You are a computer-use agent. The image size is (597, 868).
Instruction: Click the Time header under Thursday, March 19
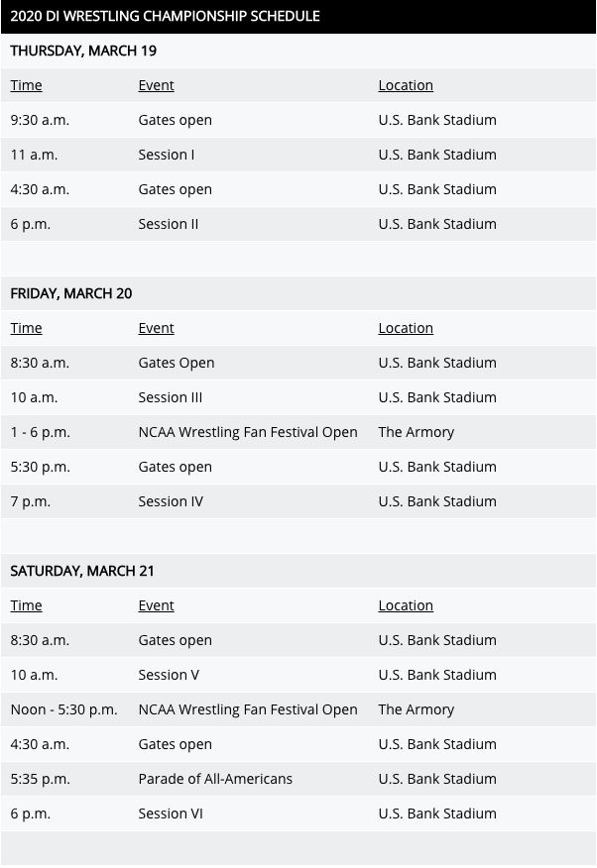(x=26, y=85)
